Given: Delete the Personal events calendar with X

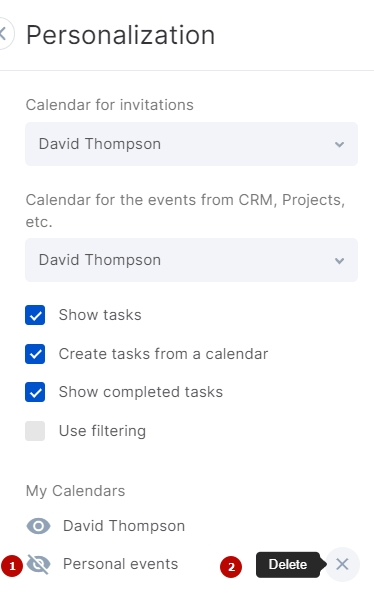Looking at the screenshot, I should 342,564.
